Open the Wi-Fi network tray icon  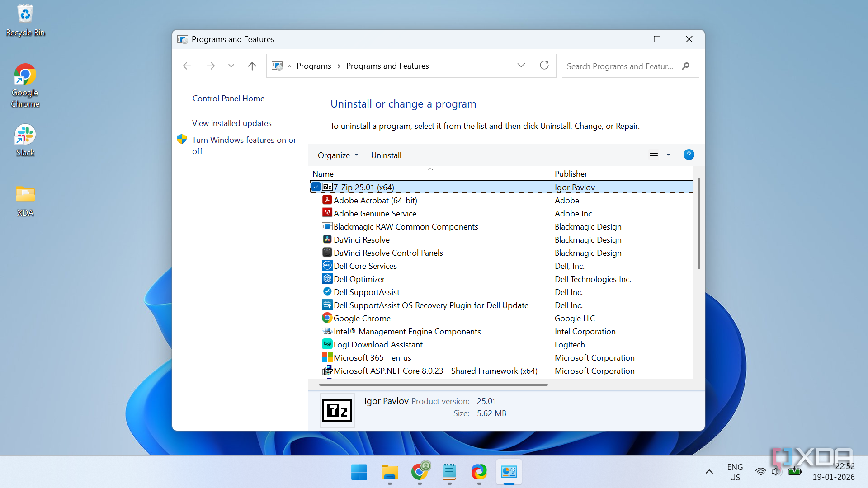(x=761, y=472)
